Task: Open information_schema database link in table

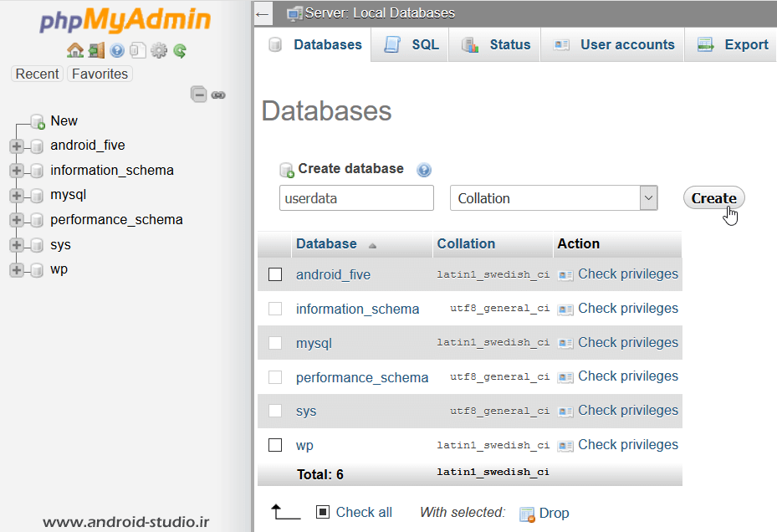Action: click(357, 309)
